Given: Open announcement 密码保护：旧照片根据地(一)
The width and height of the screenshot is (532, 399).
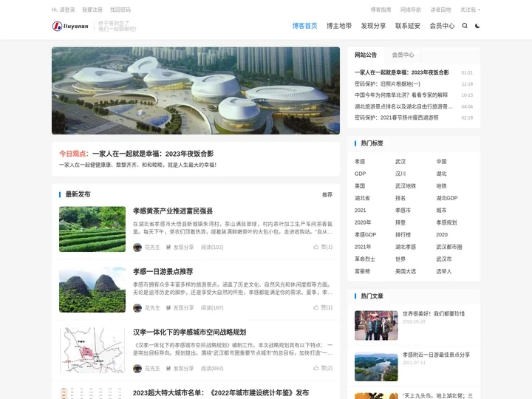Looking at the screenshot, I should click(x=387, y=83).
